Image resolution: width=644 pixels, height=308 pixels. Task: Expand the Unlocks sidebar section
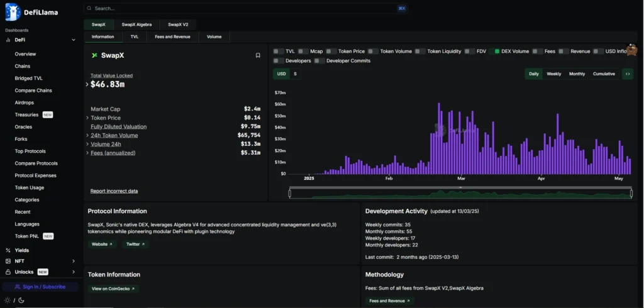coord(74,272)
